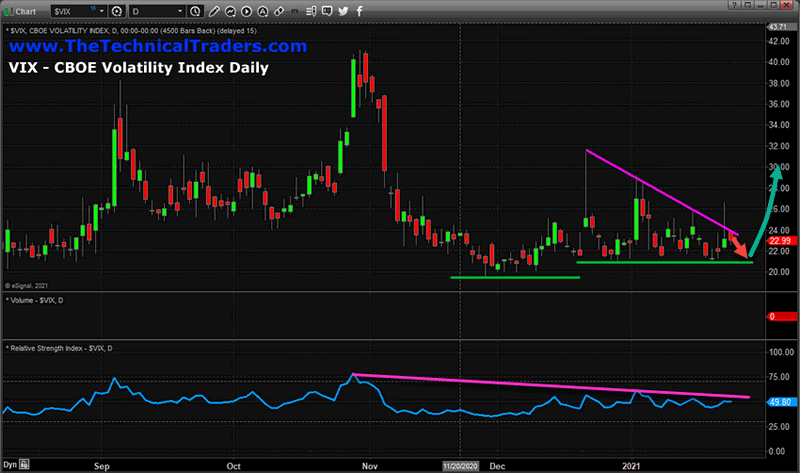800x473 pixels.
Task: Click the $VIX symbol input field
Action: click(70, 11)
